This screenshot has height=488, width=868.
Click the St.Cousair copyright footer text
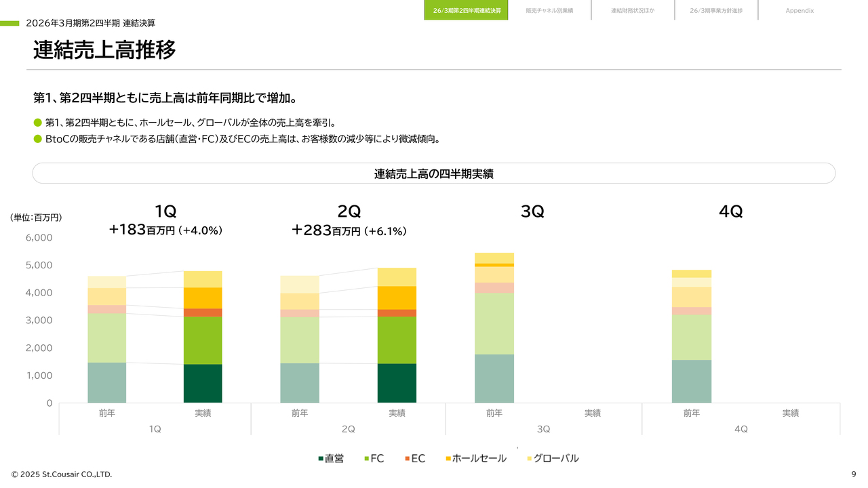62,474
